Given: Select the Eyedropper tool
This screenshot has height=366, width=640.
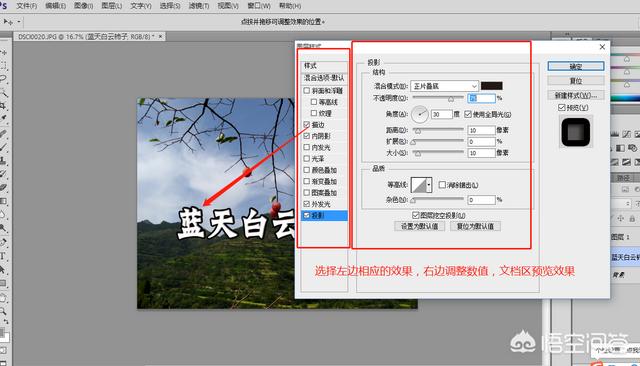Looking at the screenshot, I should 3,119.
